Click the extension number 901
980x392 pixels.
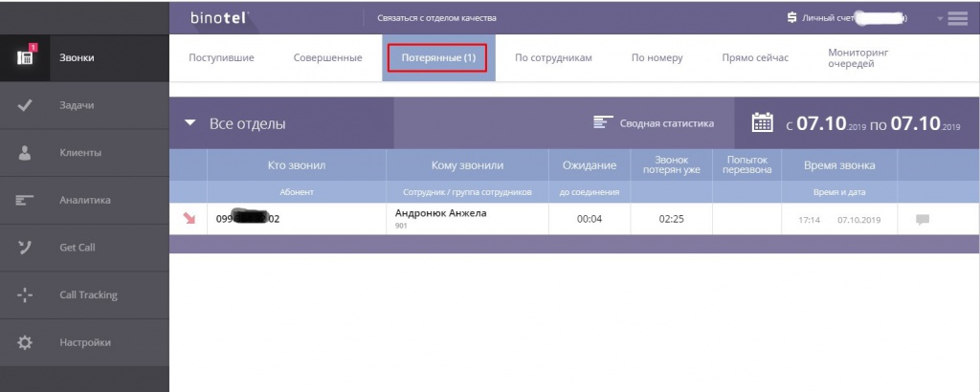point(401,226)
